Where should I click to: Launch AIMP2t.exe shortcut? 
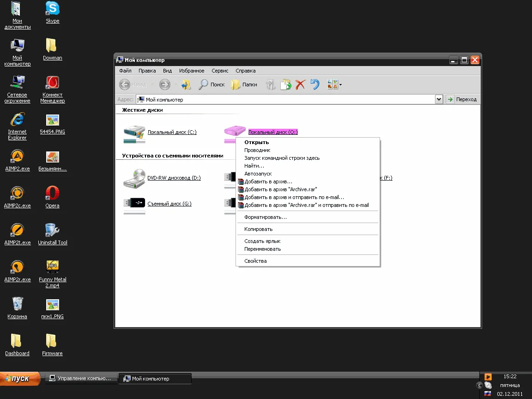click(x=17, y=234)
